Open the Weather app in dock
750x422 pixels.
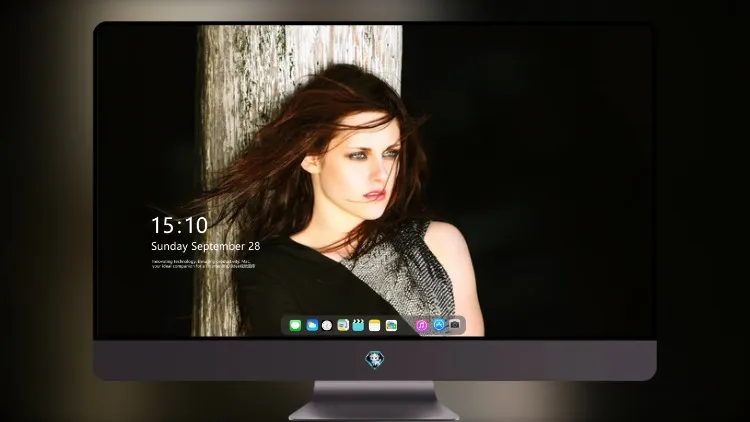click(312, 325)
